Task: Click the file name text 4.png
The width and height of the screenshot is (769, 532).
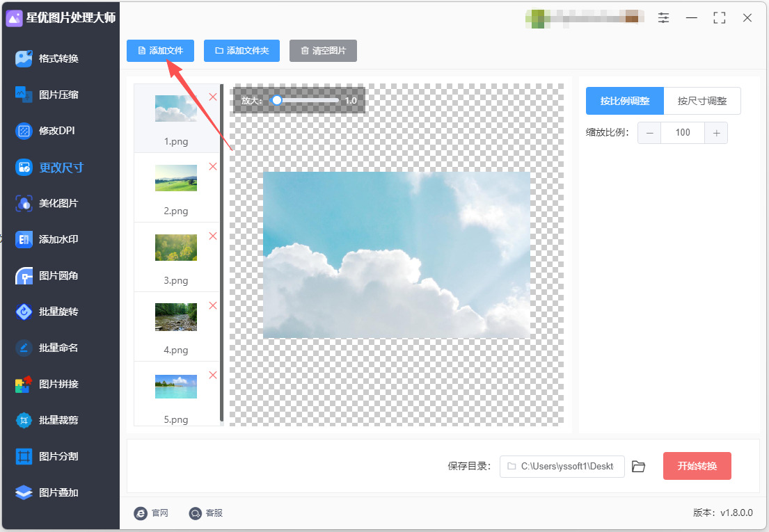Action: pos(176,350)
